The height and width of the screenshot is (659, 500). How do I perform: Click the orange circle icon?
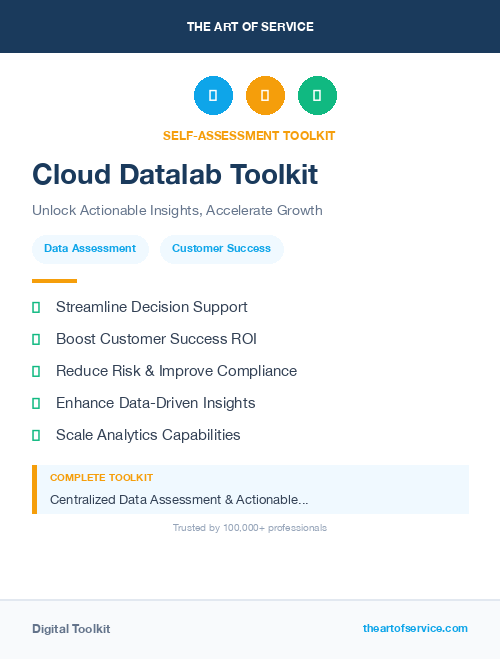click(x=265, y=95)
